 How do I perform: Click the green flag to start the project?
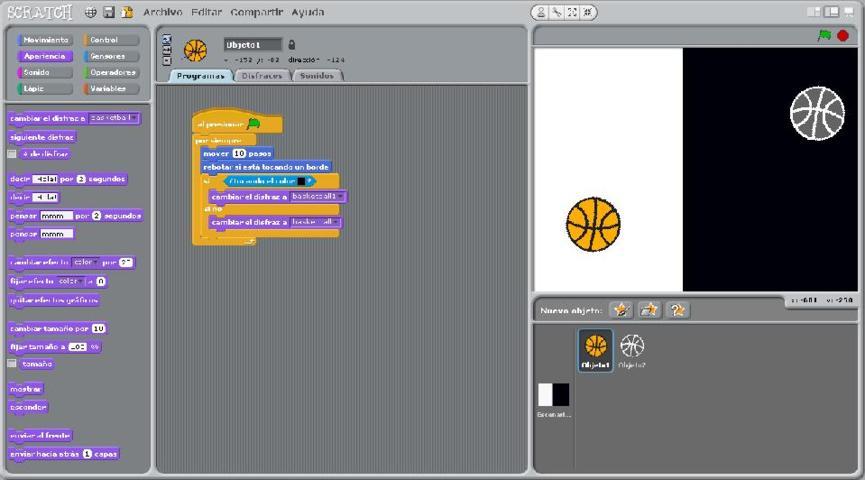click(824, 35)
